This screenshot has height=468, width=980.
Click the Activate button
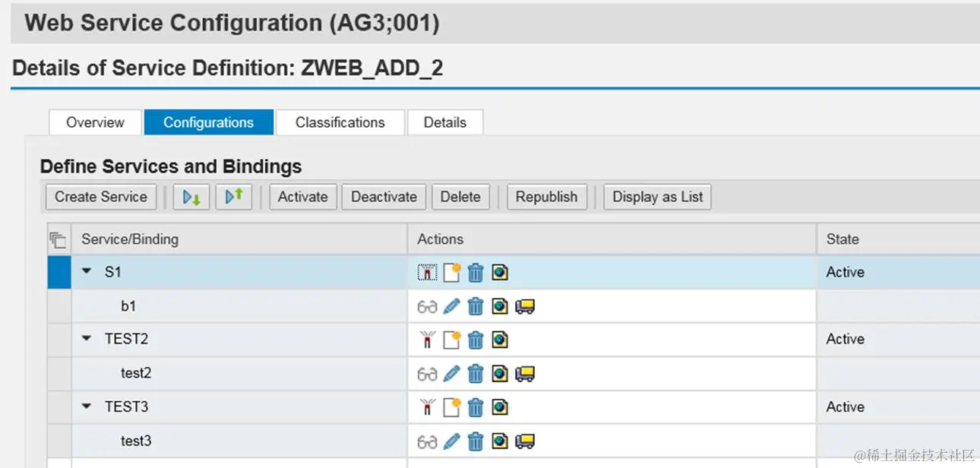click(302, 197)
